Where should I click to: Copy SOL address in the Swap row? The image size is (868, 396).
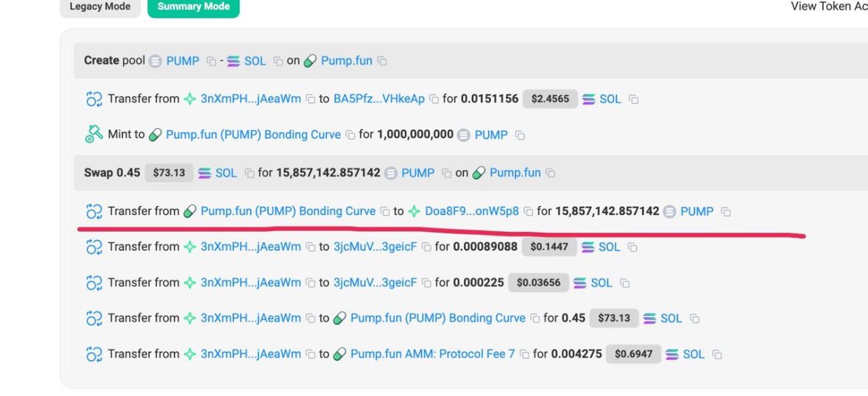point(250,173)
